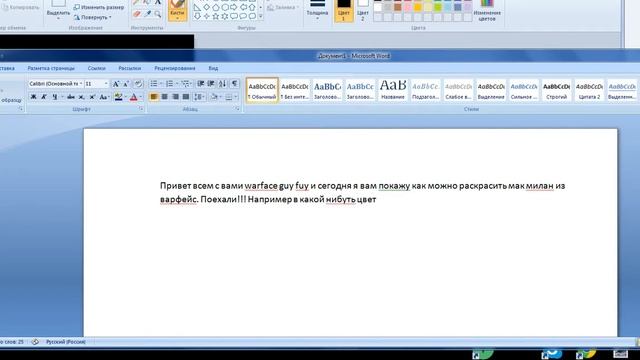
Task: Click the bulleted list icon
Action: pyautogui.click(x=153, y=84)
